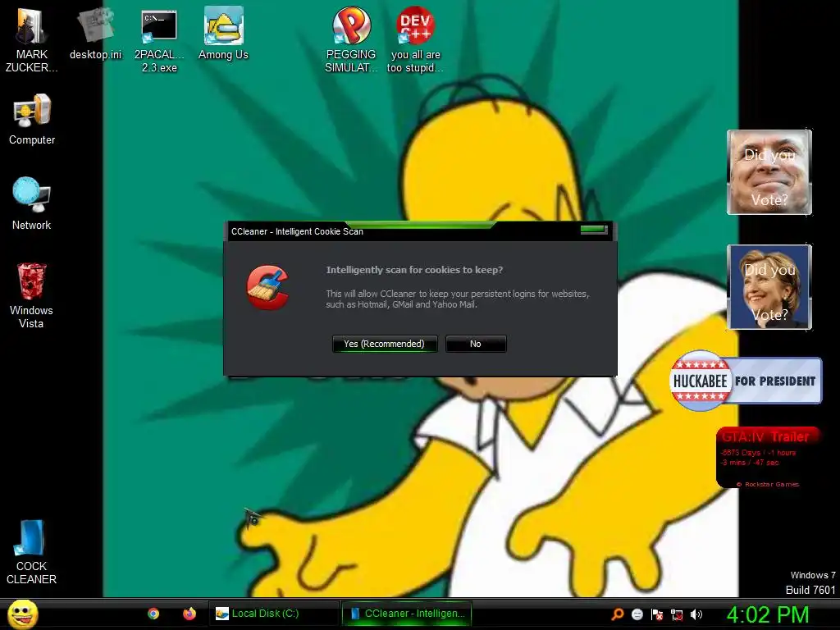
Task: Select the Dev C++ 'you all are too stupid' icon
Action: [415, 39]
